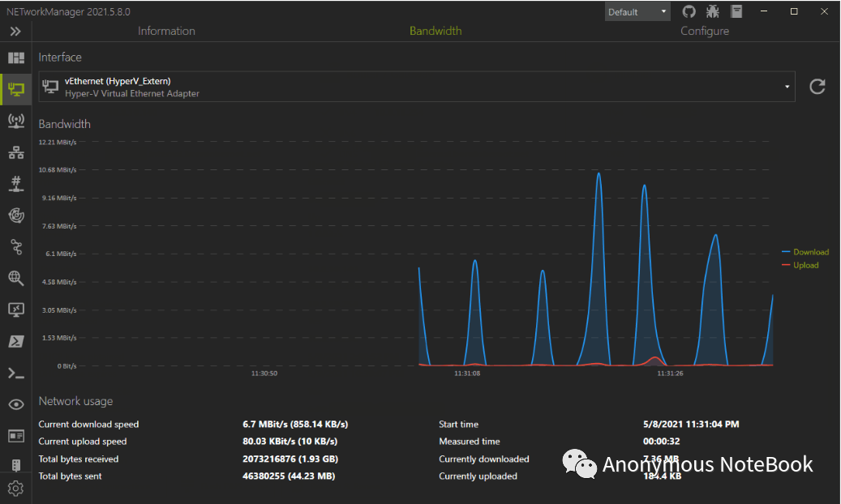The image size is (841, 504).
Task: Click the Current upload speed label
Action: [x=83, y=442]
